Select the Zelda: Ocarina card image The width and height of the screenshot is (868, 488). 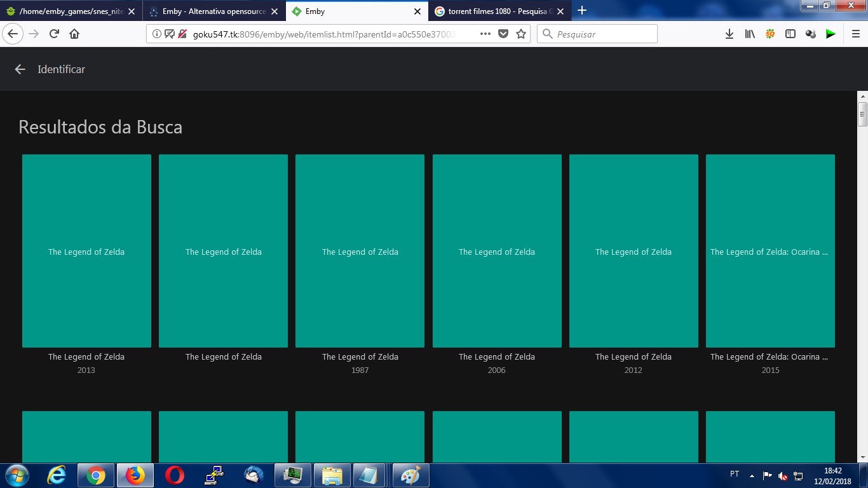[770, 251]
